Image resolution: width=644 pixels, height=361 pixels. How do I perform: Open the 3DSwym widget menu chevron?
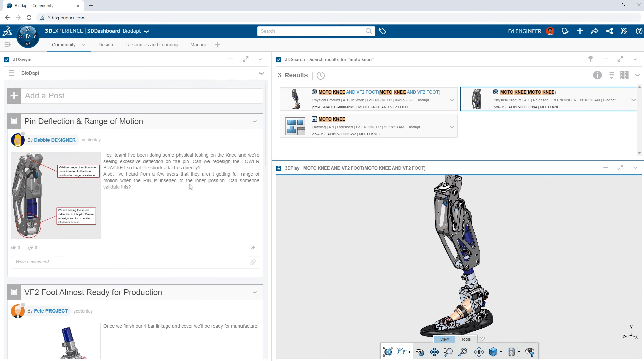[260, 59]
